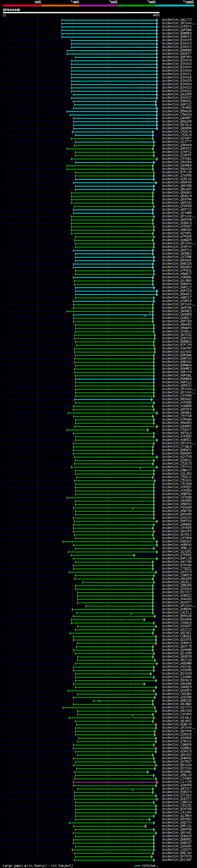Click the UniRef100_C5I848 hit name
The height and width of the screenshot is (868, 197).
(x=177, y=484)
